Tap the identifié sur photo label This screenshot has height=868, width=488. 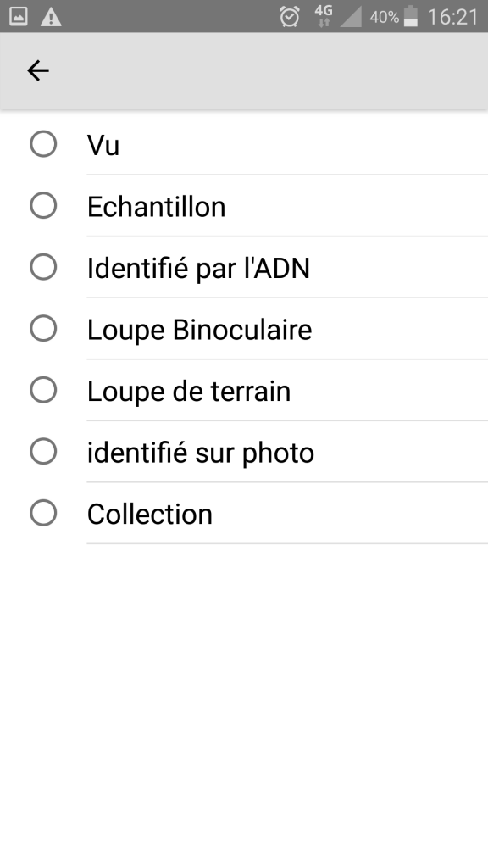pyautogui.click(x=200, y=453)
